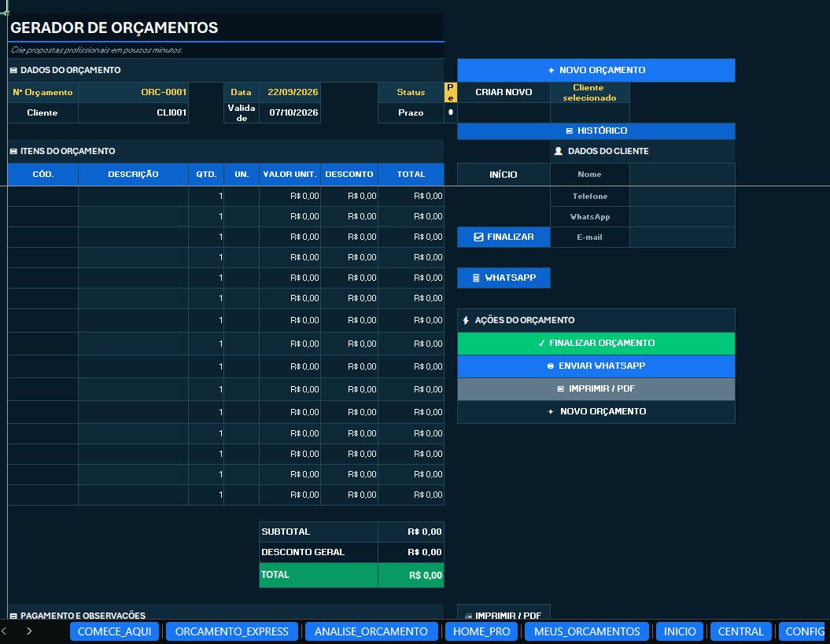Screen dimensions: 830x644
Task: Click the CRIAR NOVO button
Action: point(504,92)
